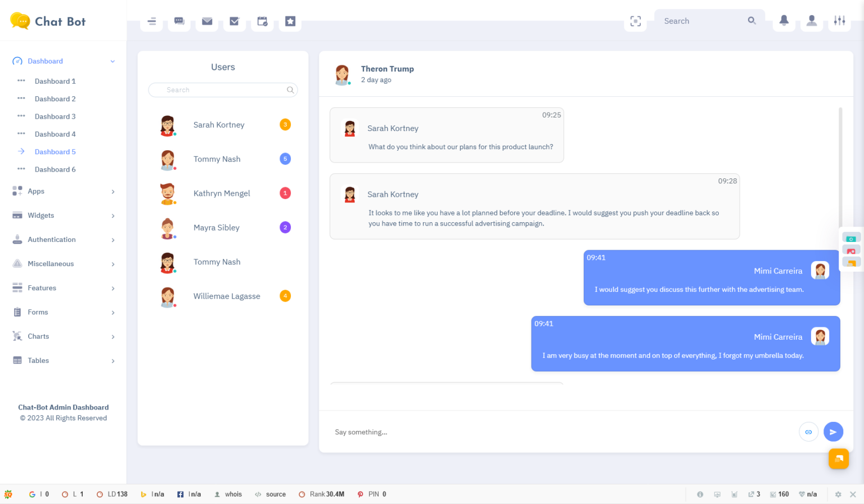The height and width of the screenshot is (504, 864).
Task: Toggle fullscreen with the expand icon
Action: [635, 21]
